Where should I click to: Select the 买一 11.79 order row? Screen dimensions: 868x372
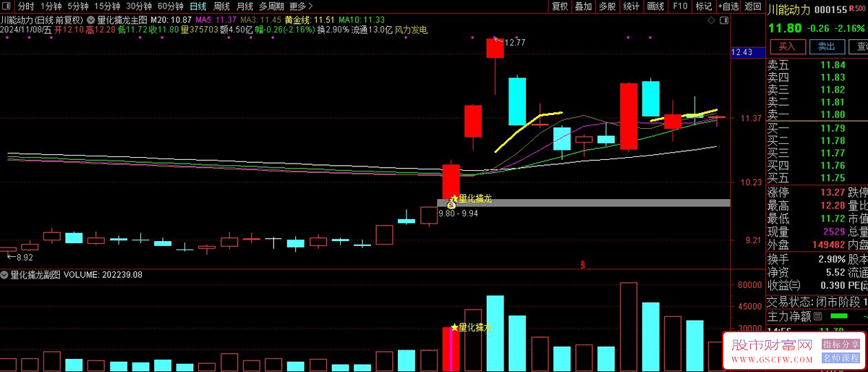(x=817, y=128)
